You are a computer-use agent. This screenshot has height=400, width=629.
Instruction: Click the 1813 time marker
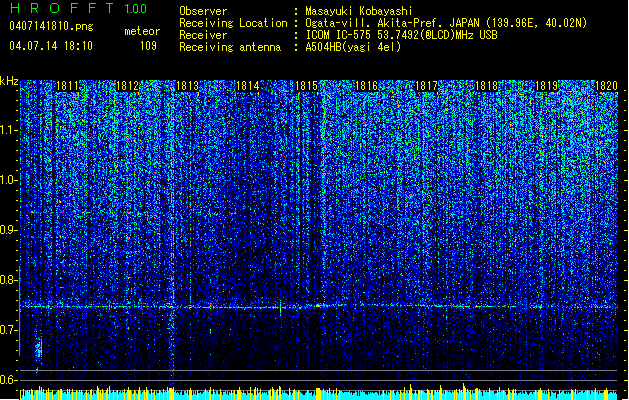pyautogui.click(x=187, y=86)
